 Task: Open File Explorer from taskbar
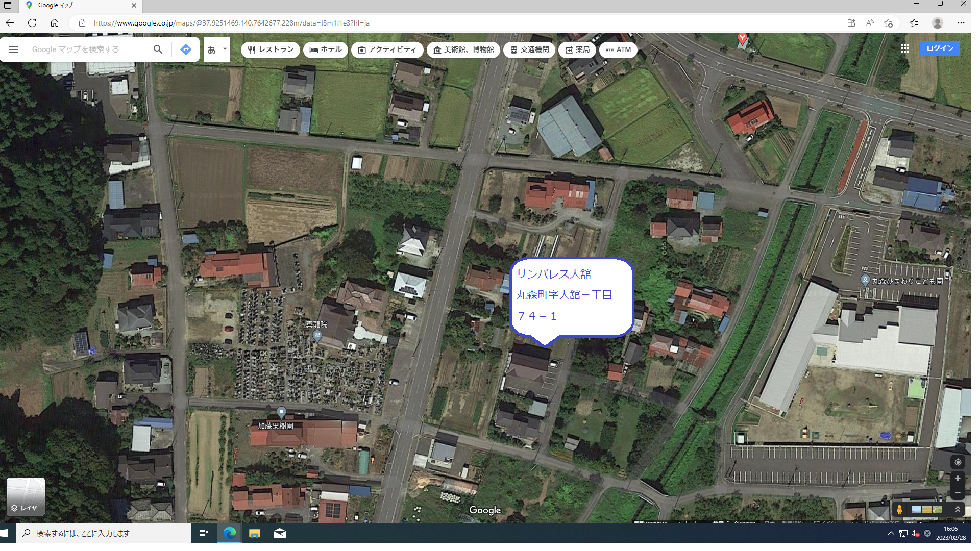click(254, 533)
